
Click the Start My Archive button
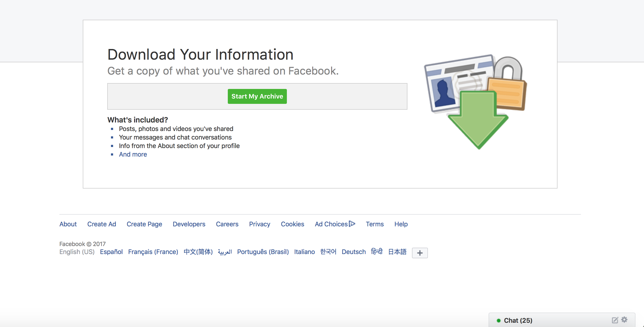pos(257,96)
